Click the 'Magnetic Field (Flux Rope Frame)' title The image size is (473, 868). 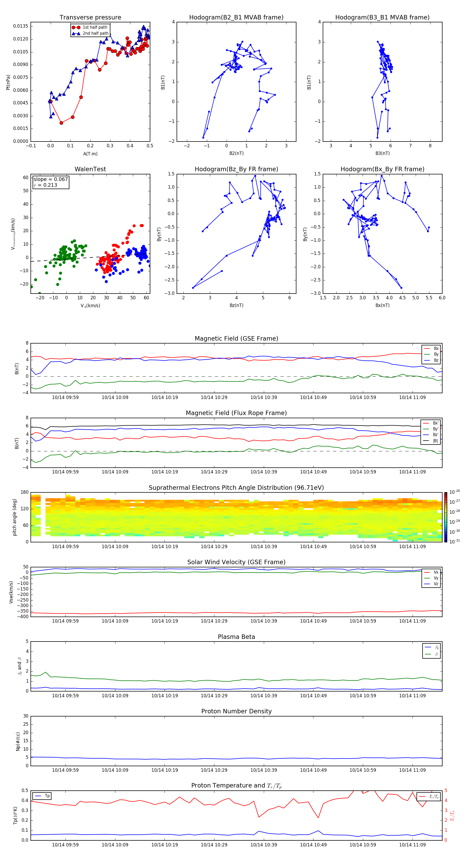(236, 413)
